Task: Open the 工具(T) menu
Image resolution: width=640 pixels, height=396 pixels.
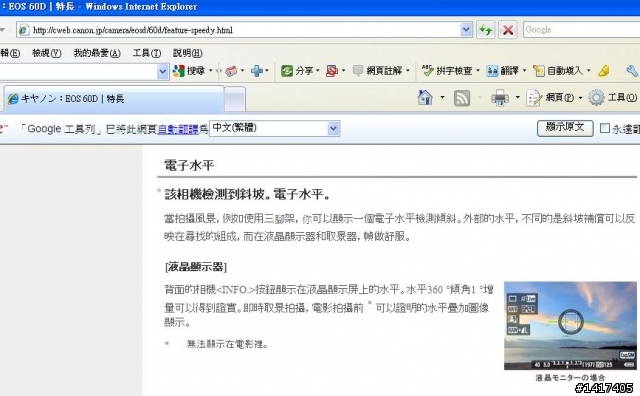Action: point(147,53)
